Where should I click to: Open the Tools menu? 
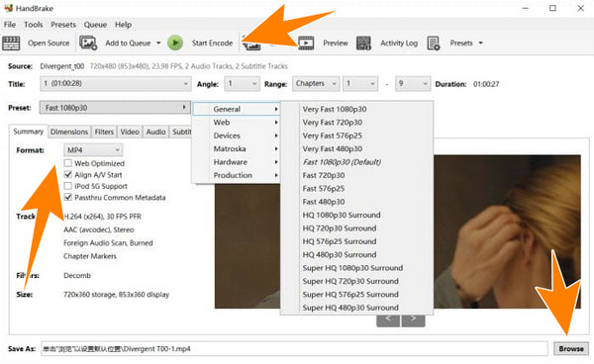point(34,25)
